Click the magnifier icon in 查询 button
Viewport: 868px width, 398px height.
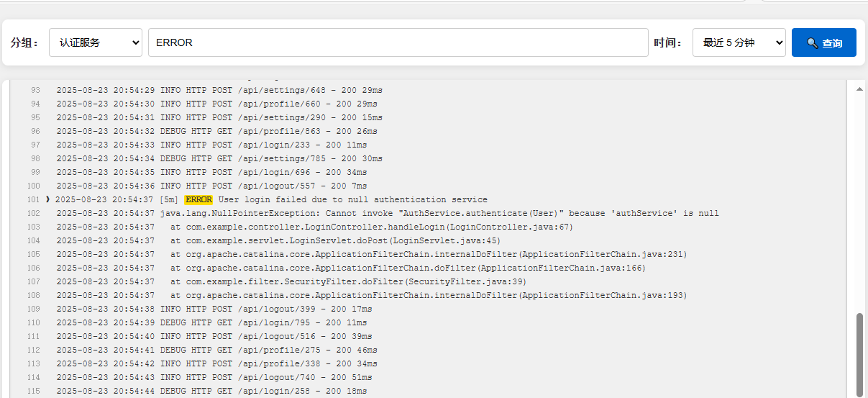813,43
